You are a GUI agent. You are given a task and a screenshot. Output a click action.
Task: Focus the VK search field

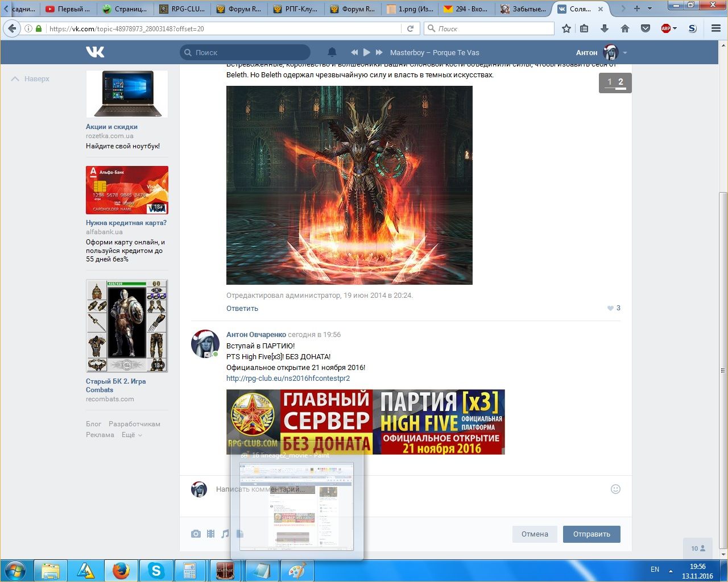pos(245,52)
